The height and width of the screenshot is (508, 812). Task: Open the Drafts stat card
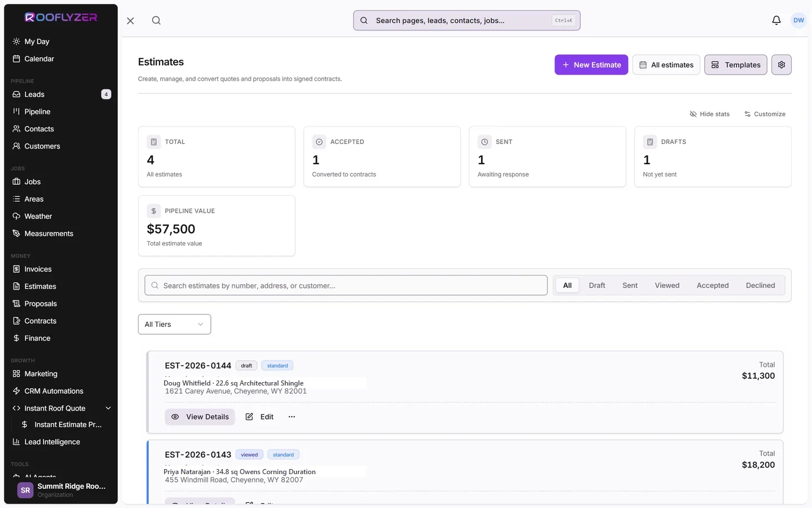[x=713, y=157]
